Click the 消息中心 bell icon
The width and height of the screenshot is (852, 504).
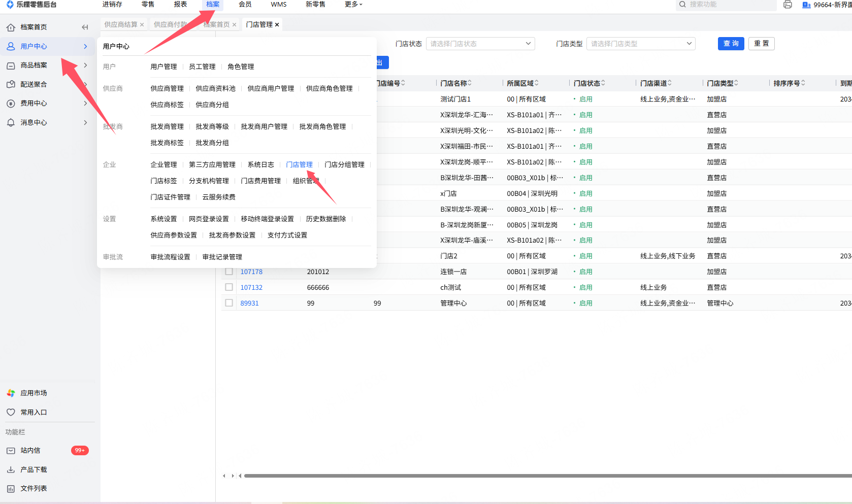11,122
